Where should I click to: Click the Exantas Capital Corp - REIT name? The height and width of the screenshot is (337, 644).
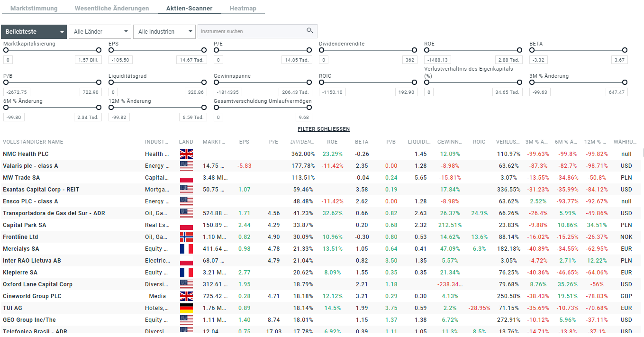click(41, 190)
